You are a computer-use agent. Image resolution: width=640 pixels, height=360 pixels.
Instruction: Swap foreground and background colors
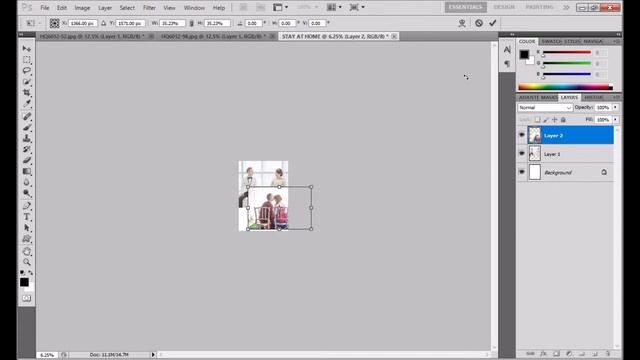[x=31, y=272]
